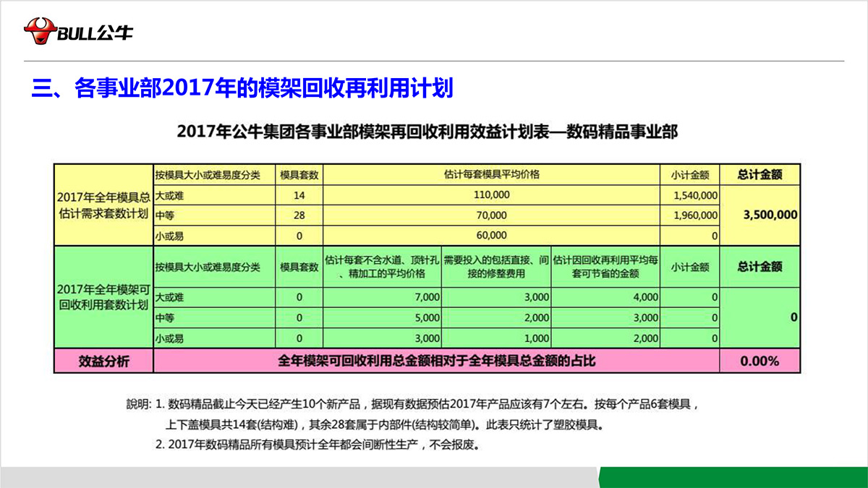The height and width of the screenshot is (488, 868).
Task: Click the cell with value 14
Action: pos(299,195)
